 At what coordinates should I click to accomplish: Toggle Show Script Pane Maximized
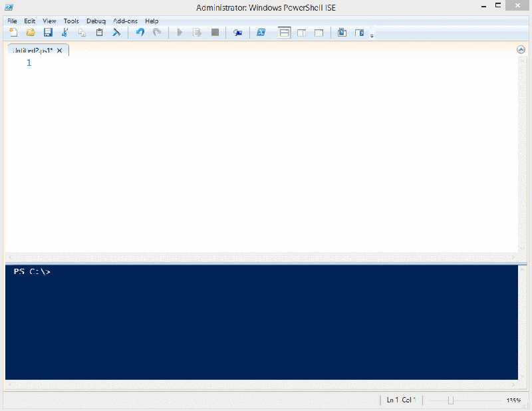click(319, 32)
